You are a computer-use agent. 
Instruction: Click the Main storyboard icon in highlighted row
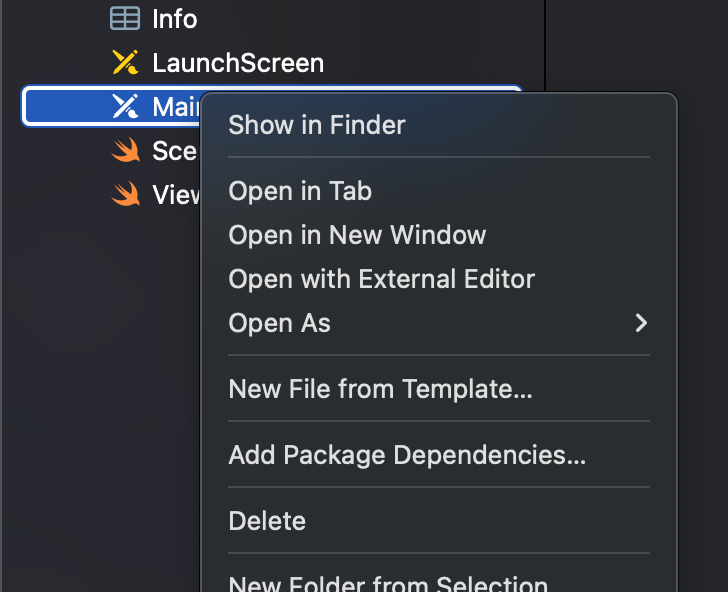click(x=125, y=106)
